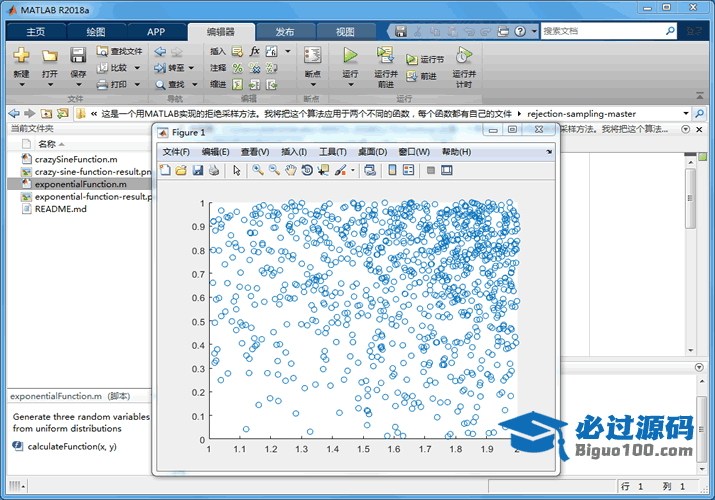The height and width of the screenshot is (500, 715).
Task: Click the 保存 (Save) floppy icon
Action: click(x=78, y=55)
